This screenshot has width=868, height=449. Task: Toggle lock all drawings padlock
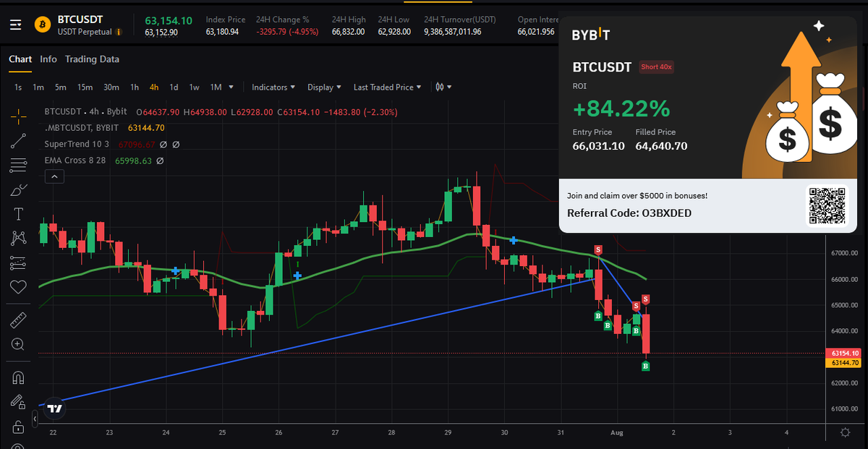coord(18,426)
